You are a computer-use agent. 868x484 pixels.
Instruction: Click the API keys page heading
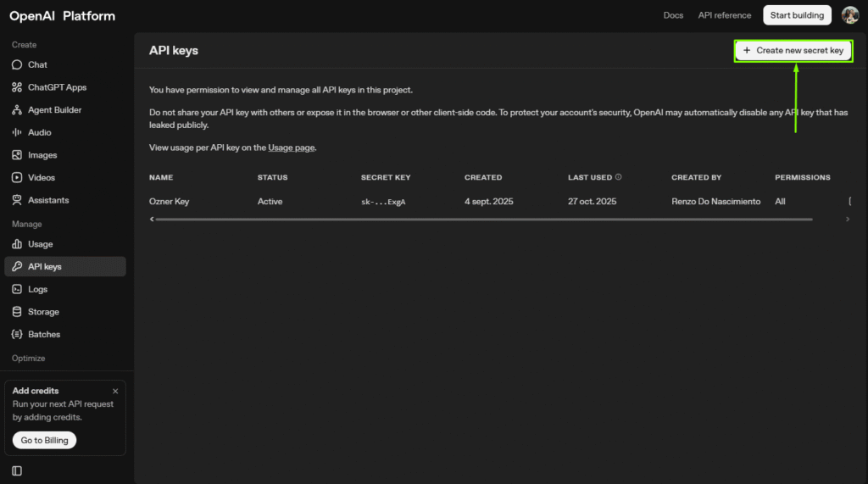173,50
